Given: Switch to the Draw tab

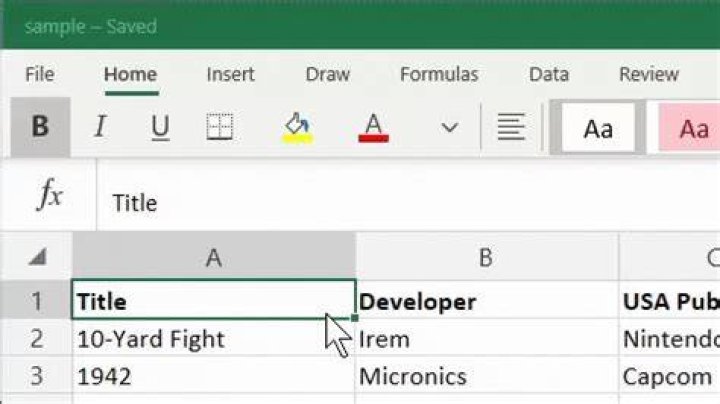Looking at the screenshot, I should pos(328,74).
